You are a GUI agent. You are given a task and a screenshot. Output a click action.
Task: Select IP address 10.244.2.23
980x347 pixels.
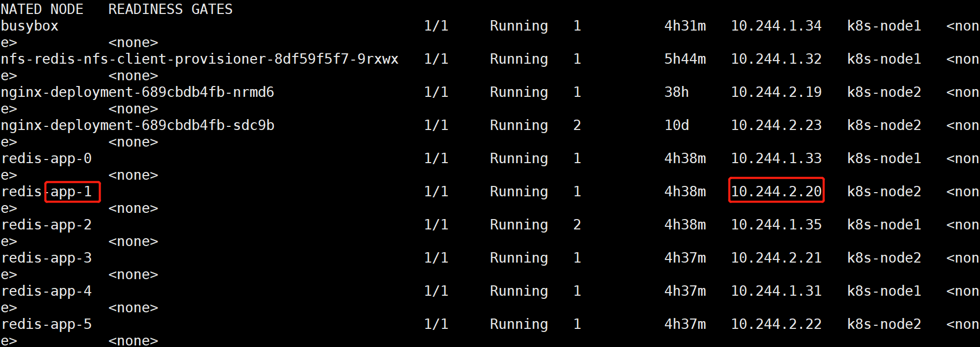click(x=776, y=125)
